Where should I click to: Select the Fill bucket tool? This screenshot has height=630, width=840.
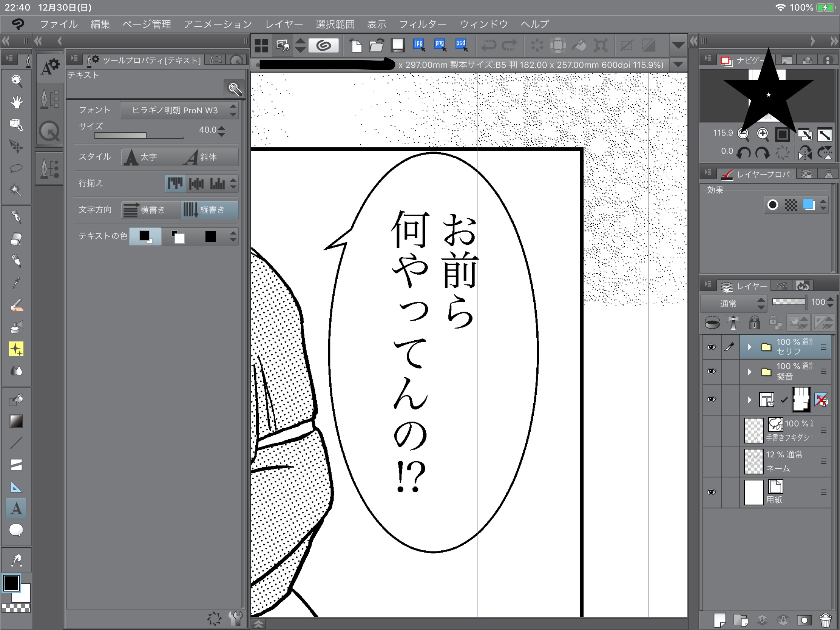click(16, 399)
